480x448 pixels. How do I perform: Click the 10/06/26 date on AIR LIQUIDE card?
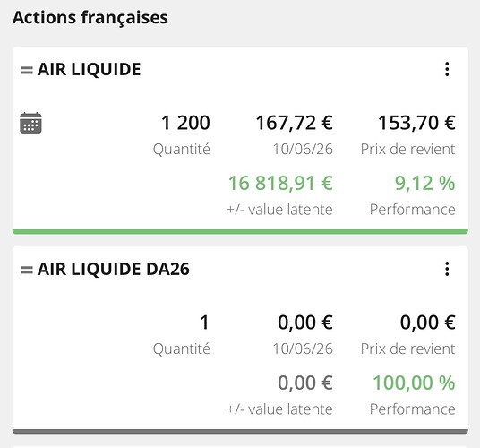point(303,149)
